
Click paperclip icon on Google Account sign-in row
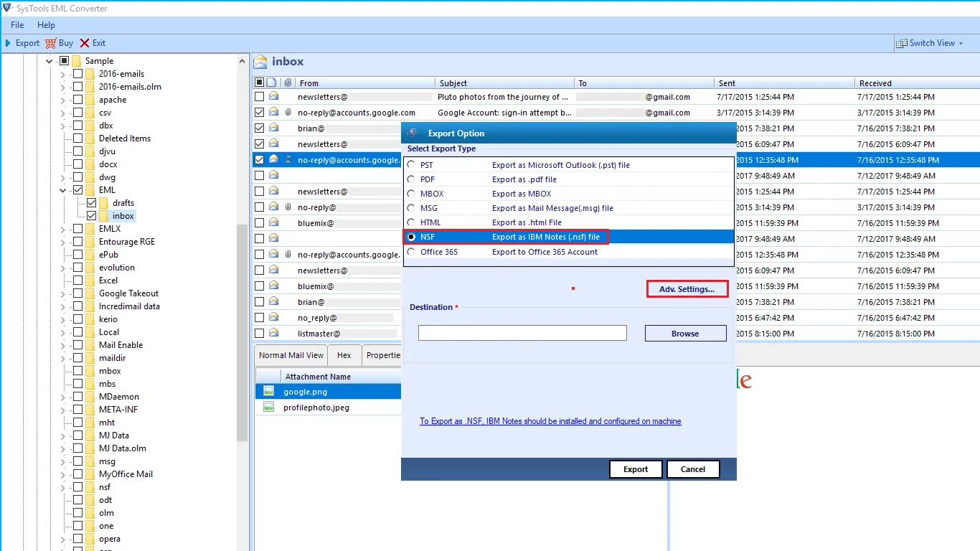pyautogui.click(x=288, y=113)
